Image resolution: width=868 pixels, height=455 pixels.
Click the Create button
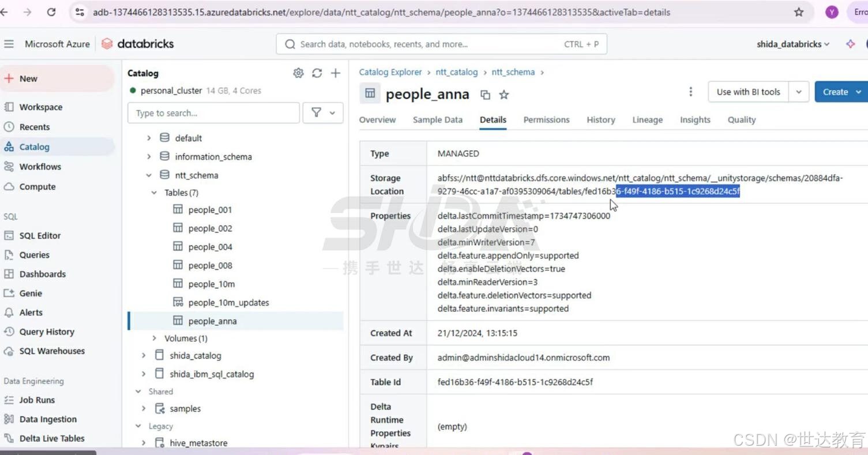click(841, 92)
